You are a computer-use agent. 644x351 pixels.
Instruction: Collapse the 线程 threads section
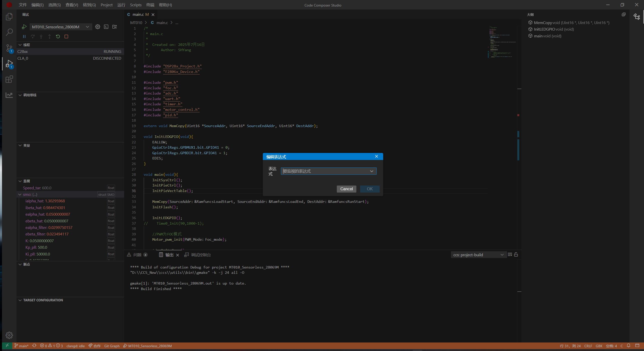click(x=20, y=45)
